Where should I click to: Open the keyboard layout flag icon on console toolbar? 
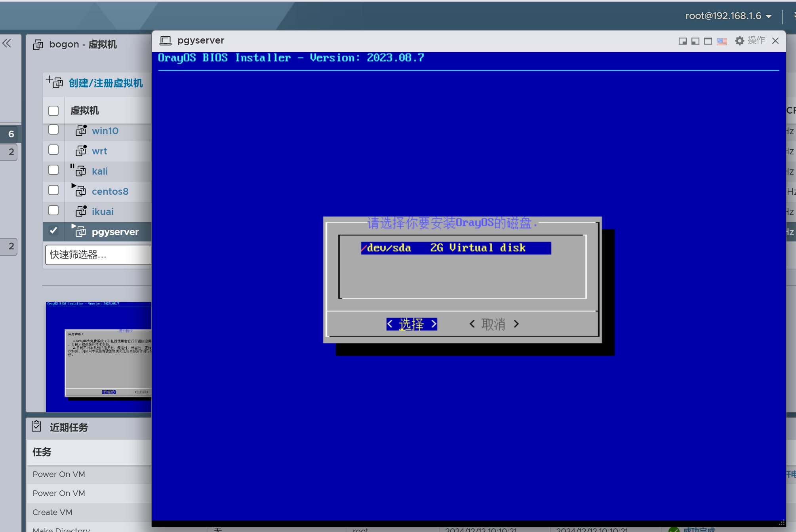(x=722, y=41)
